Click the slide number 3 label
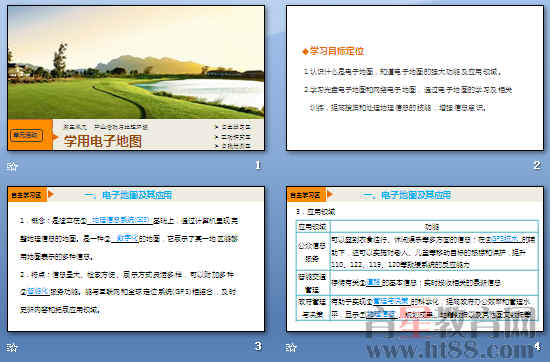Viewport: 550px width, 362px height. pyautogui.click(x=258, y=346)
